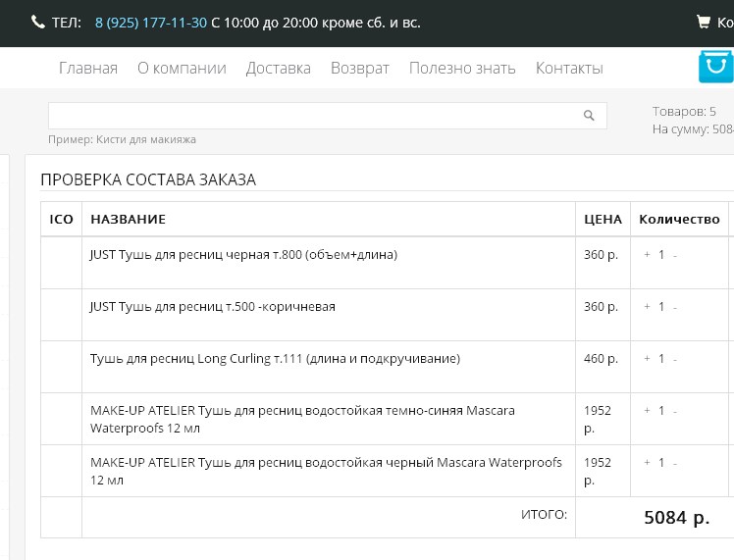Screen dimensions: 734x560
Task: Open Тушь Long Curling т.111 product
Action: click(275, 358)
